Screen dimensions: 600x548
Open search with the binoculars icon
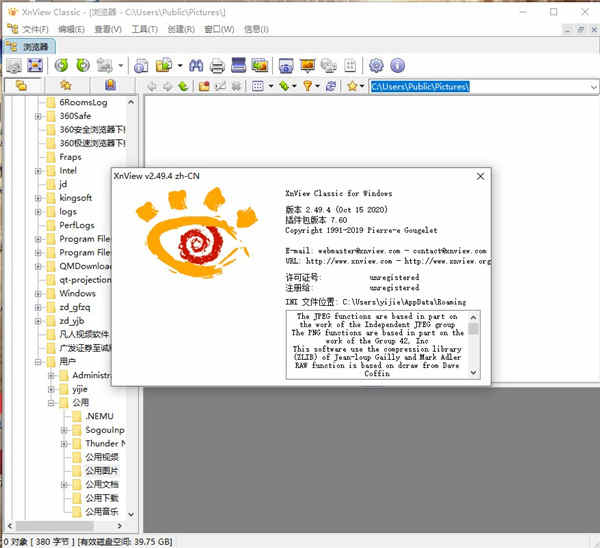coord(196,66)
